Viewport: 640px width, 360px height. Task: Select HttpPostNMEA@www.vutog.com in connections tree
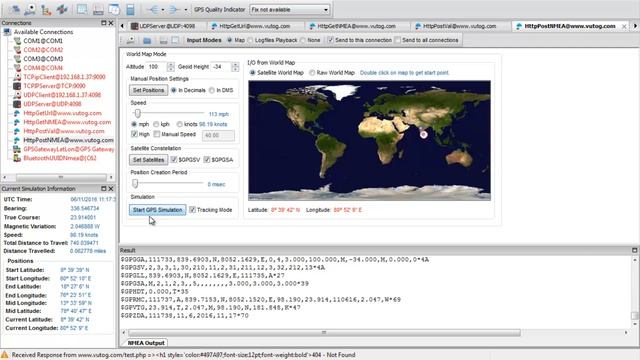(69, 140)
